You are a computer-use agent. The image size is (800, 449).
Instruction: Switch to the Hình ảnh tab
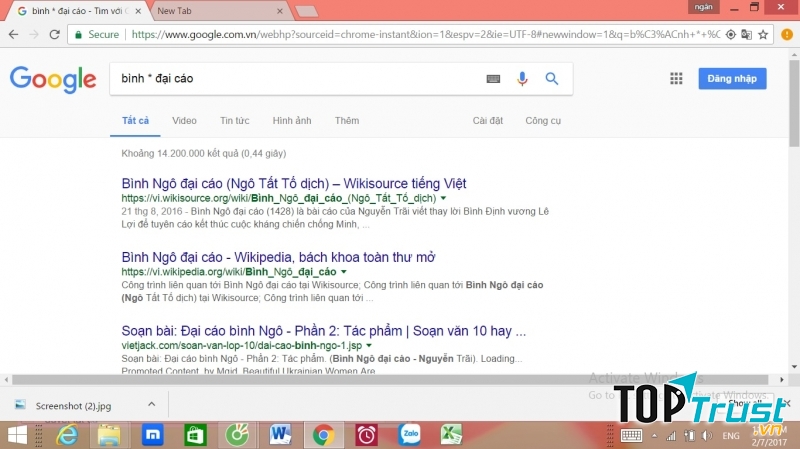292,121
